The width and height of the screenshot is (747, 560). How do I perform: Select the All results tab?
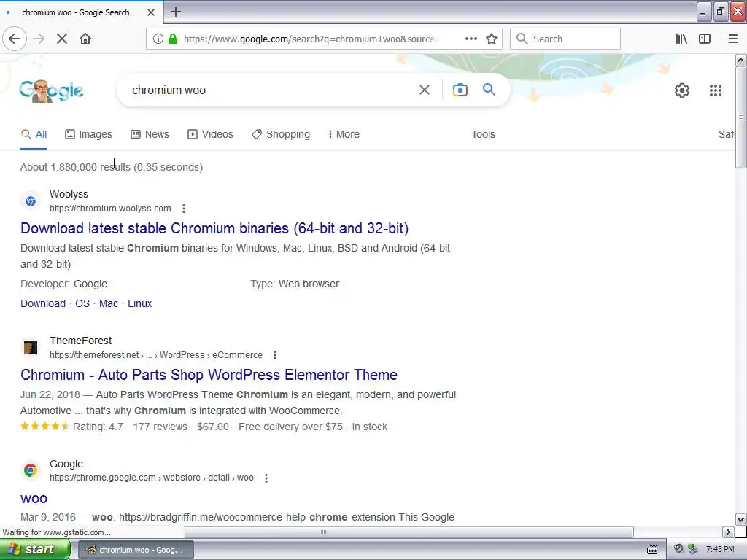tap(34, 134)
